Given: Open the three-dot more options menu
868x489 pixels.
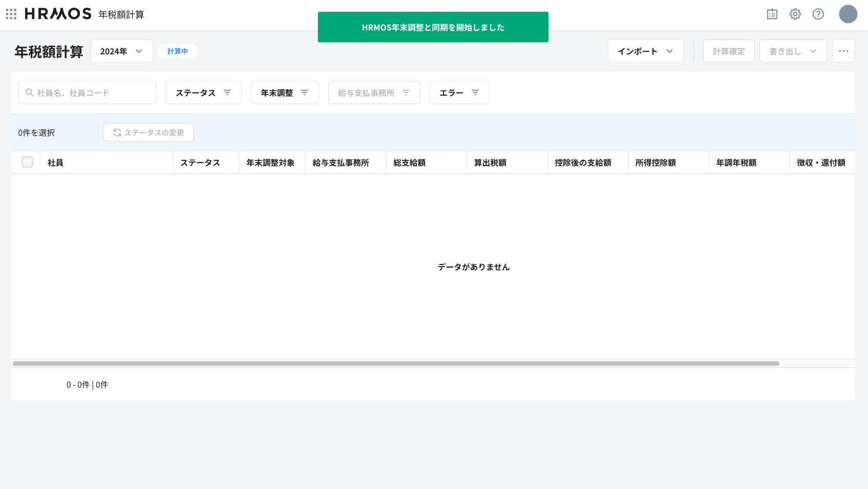Looking at the screenshot, I should (x=843, y=51).
